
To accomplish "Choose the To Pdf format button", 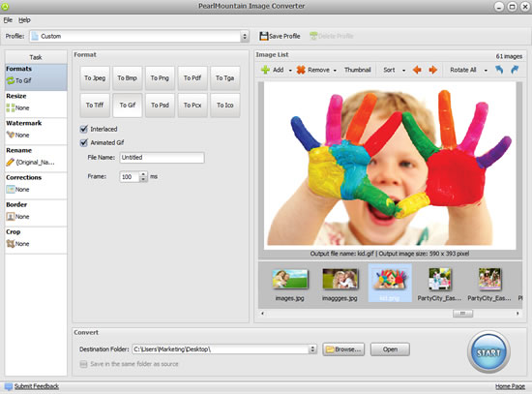I will 192,78.
